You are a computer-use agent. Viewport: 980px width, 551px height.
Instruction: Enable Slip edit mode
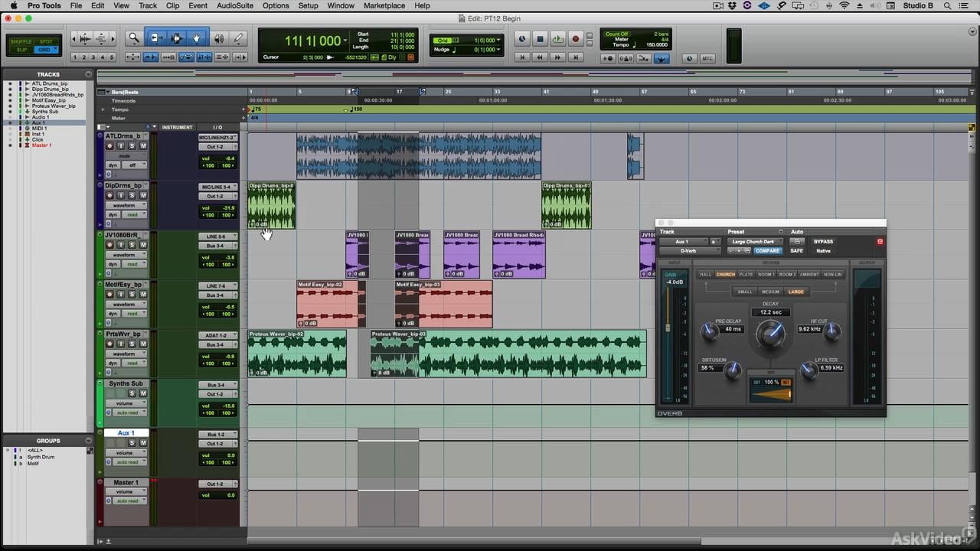coord(21,50)
